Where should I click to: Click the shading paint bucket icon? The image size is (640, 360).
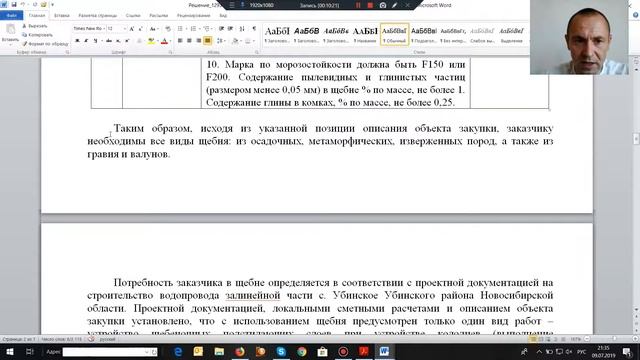click(x=235, y=41)
